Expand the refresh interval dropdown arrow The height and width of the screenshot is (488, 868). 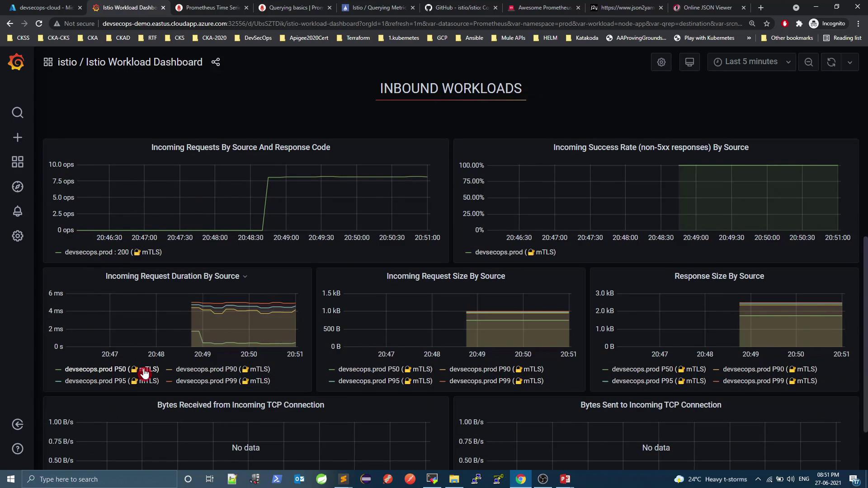coord(850,62)
